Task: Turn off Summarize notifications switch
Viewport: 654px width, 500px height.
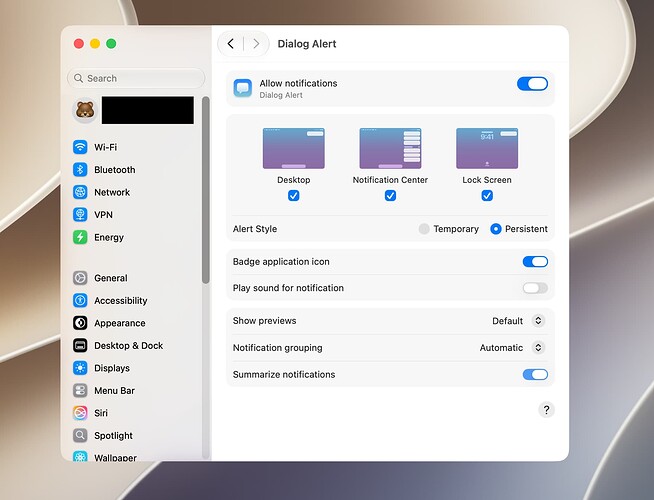Action: pos(535,374)
